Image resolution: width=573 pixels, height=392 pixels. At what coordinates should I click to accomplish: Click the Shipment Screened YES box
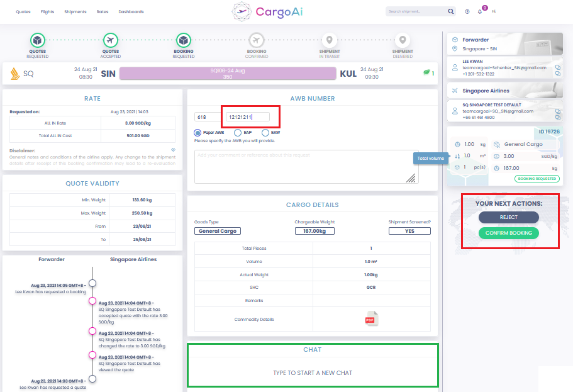(409, 231)
